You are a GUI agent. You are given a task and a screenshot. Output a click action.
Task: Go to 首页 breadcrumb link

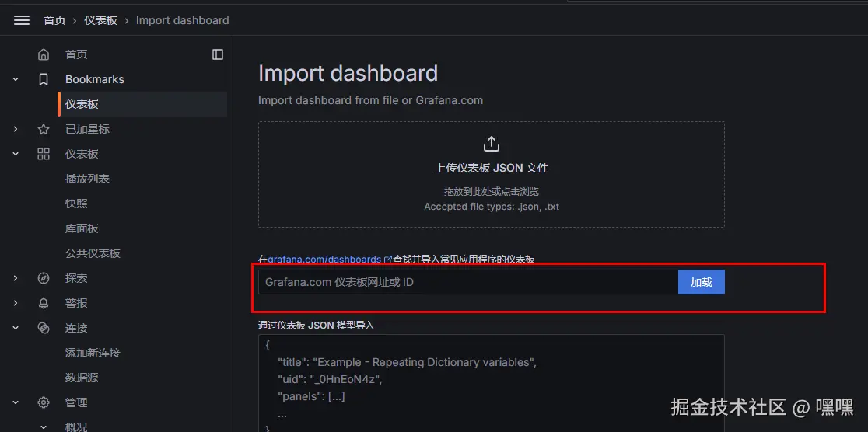coord(54,20)
